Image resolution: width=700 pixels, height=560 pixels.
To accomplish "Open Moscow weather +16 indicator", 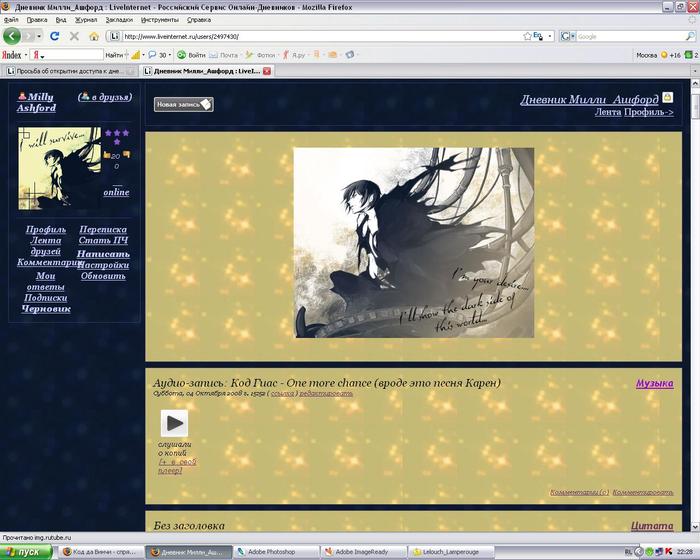I will 658,55.
